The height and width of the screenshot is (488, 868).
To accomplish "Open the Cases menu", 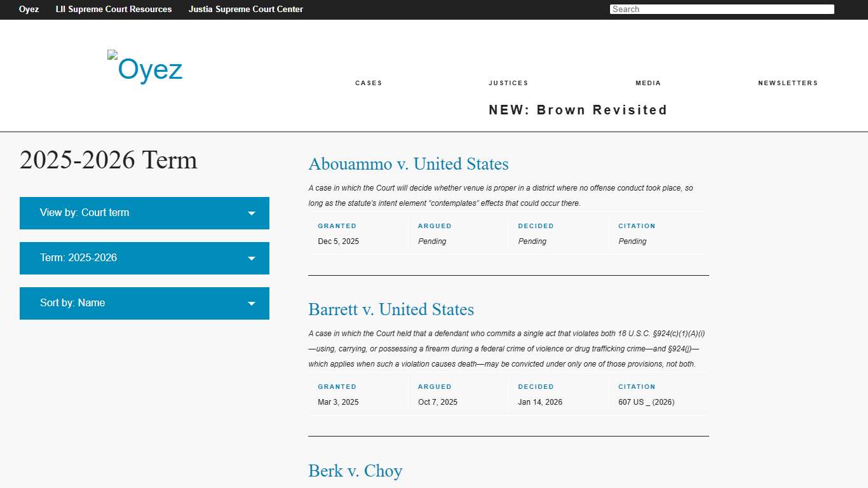I will (x=369, y=83).
